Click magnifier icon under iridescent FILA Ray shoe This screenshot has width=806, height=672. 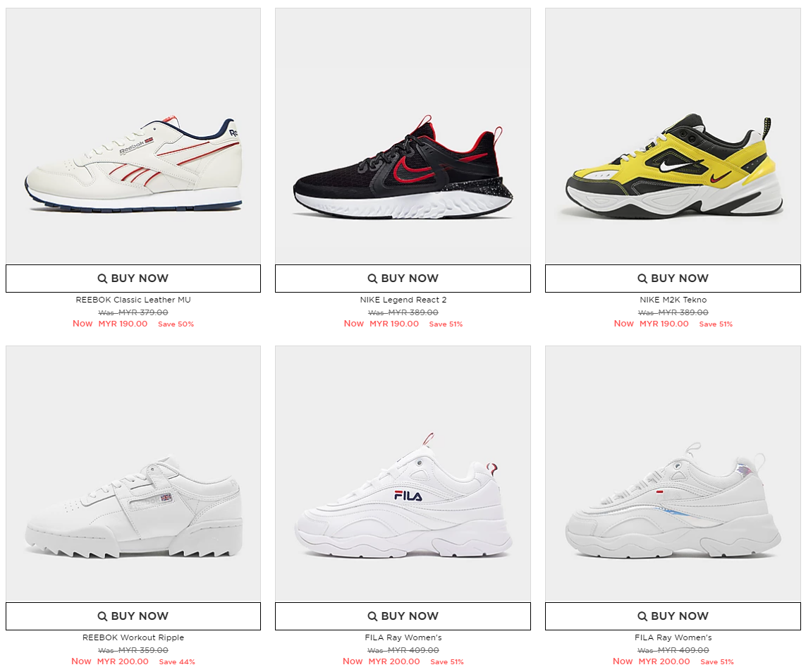642,616
